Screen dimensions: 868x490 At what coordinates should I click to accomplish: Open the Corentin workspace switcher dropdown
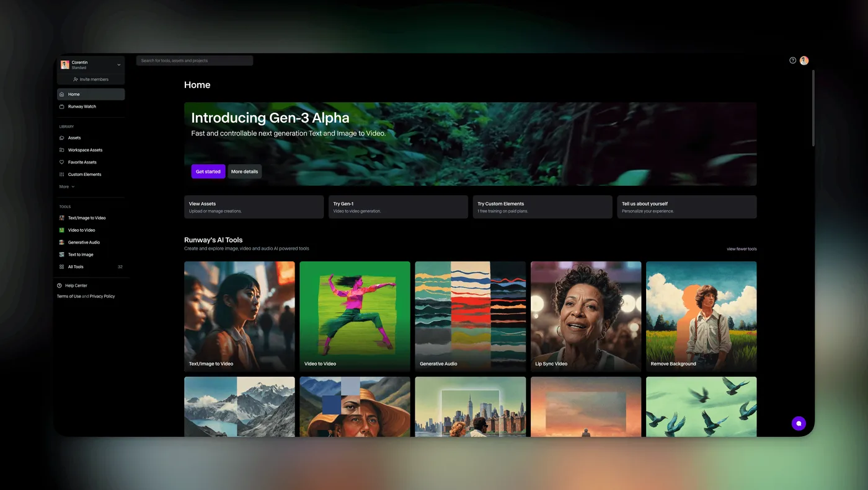pyautogui.click(x=91, y=64)
